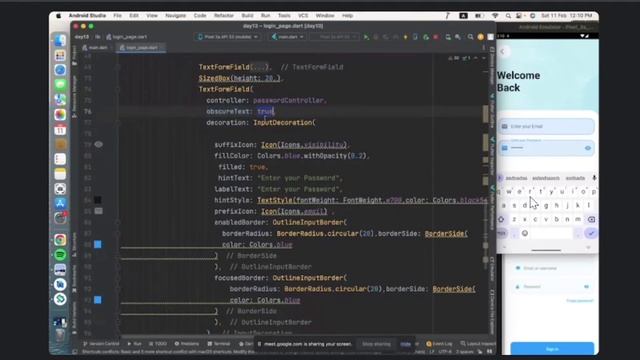
Task: Open the Build menu
Action: tap(247, 16)
